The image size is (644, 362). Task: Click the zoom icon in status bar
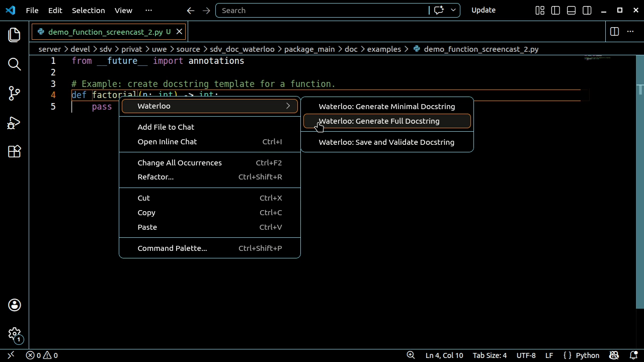click(411, 355)
